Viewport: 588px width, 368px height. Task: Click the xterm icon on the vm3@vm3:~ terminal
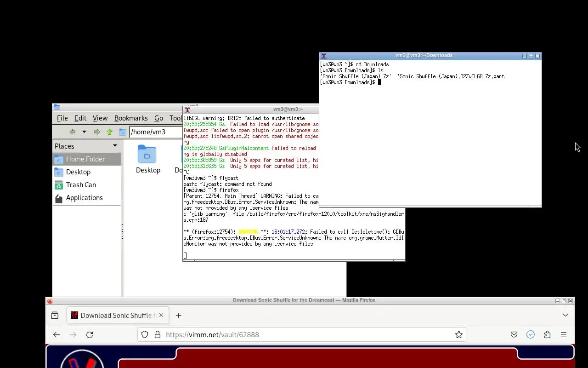[187, 109]
